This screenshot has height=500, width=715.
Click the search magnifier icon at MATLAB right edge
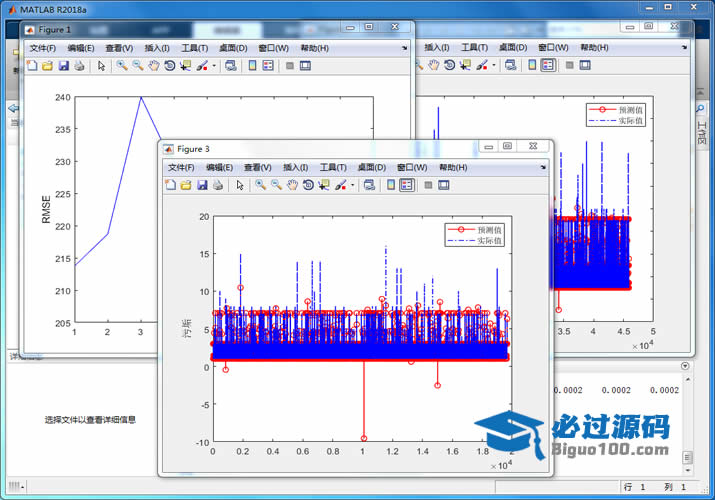(x=700, y=108)
